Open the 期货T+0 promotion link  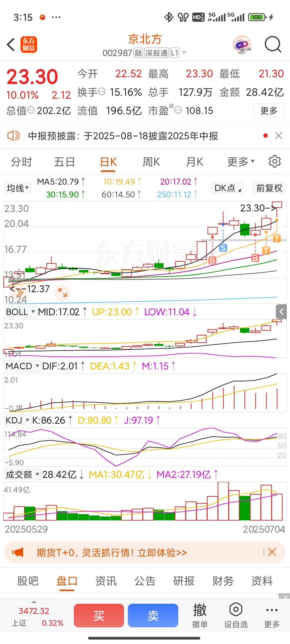[112, 552]
